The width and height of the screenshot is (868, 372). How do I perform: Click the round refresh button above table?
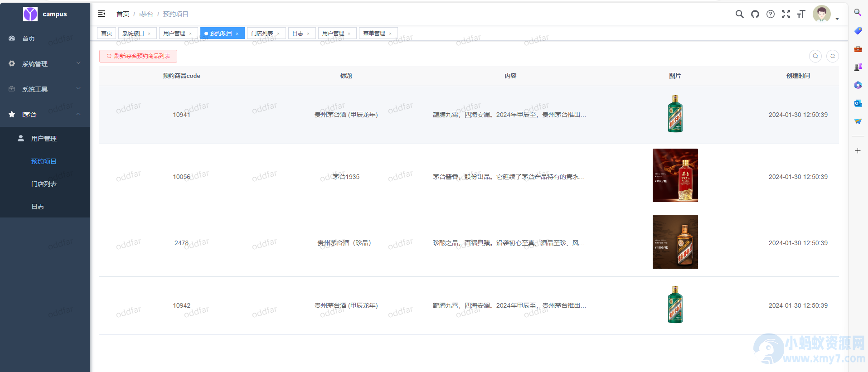click(x=832, y=56)
